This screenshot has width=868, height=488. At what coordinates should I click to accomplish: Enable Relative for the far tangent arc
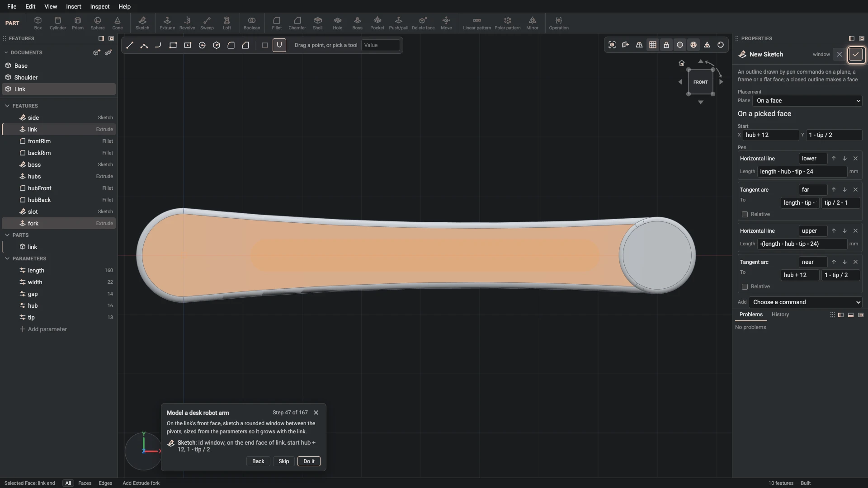pos(745,214)
